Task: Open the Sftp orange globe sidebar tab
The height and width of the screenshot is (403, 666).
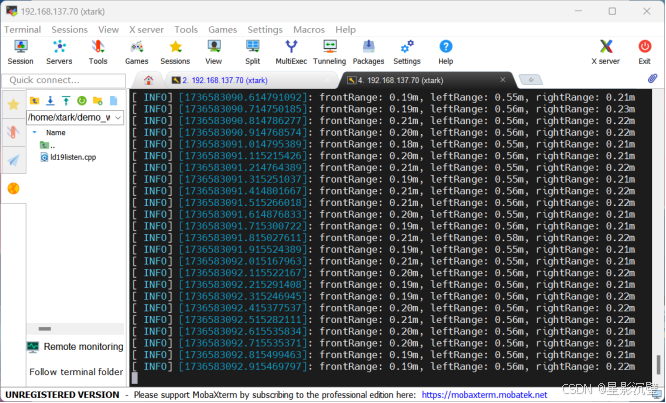Action: [x=14, y=188]
